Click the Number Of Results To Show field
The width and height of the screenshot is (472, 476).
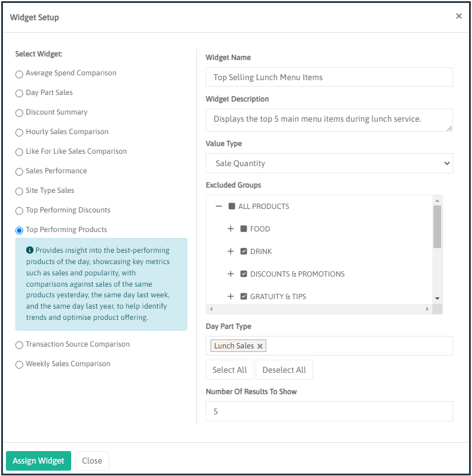click(329, 411)
